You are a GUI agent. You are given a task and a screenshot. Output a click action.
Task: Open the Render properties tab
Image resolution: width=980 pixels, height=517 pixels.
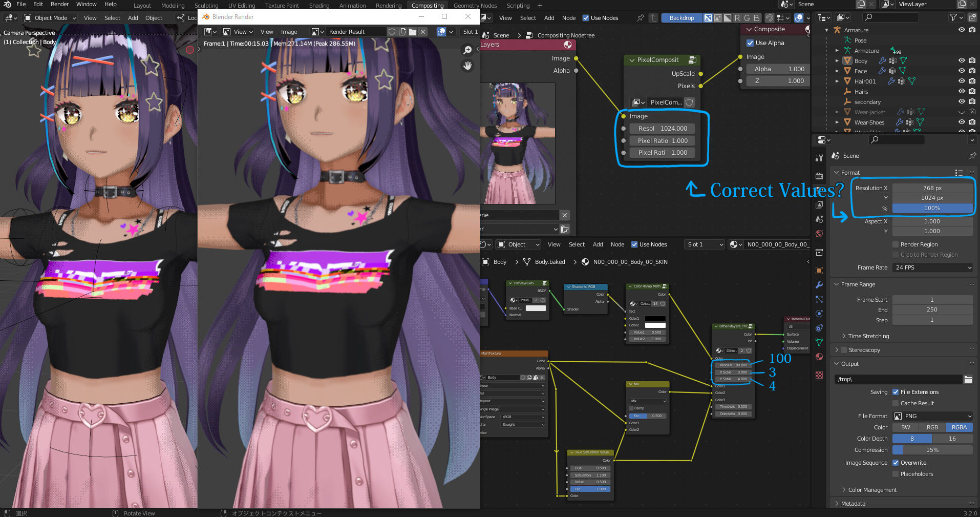(819, 176)
